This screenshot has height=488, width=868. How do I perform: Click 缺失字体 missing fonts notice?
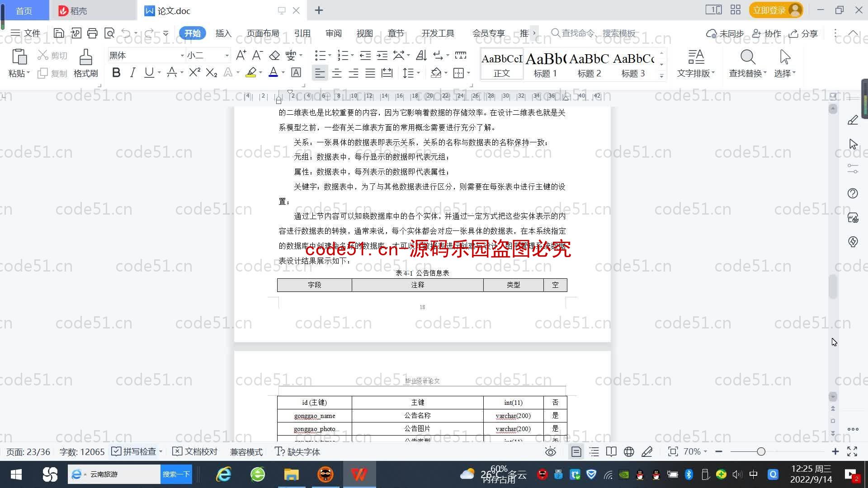tap(297, 451)
